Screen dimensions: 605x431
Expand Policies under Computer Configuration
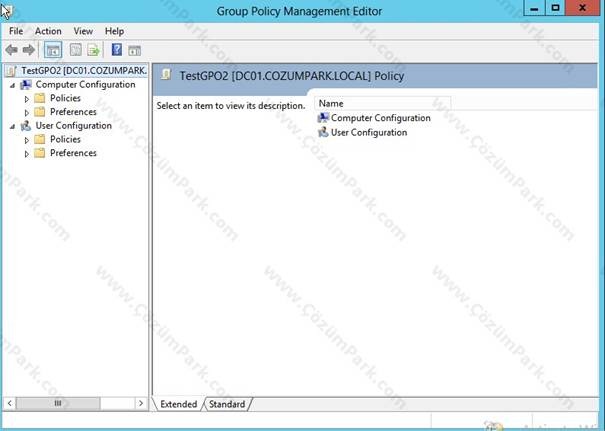[x=27, y=99]
